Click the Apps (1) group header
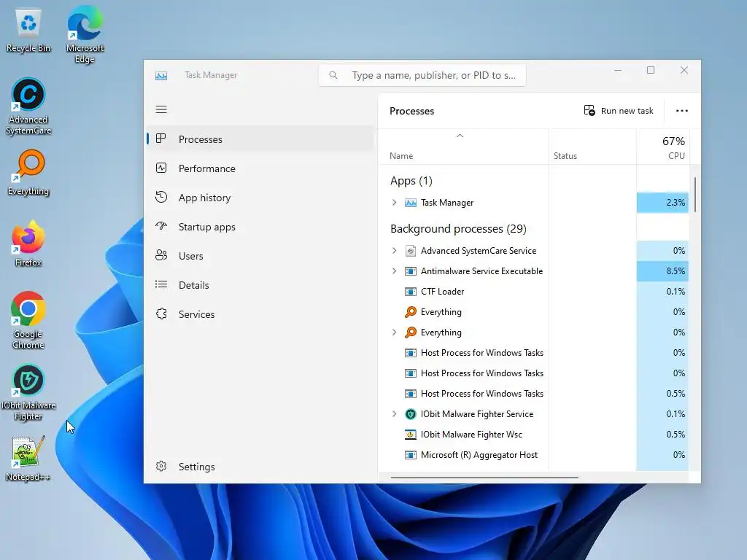Screen dimensions: 747x560 [411, 181]
